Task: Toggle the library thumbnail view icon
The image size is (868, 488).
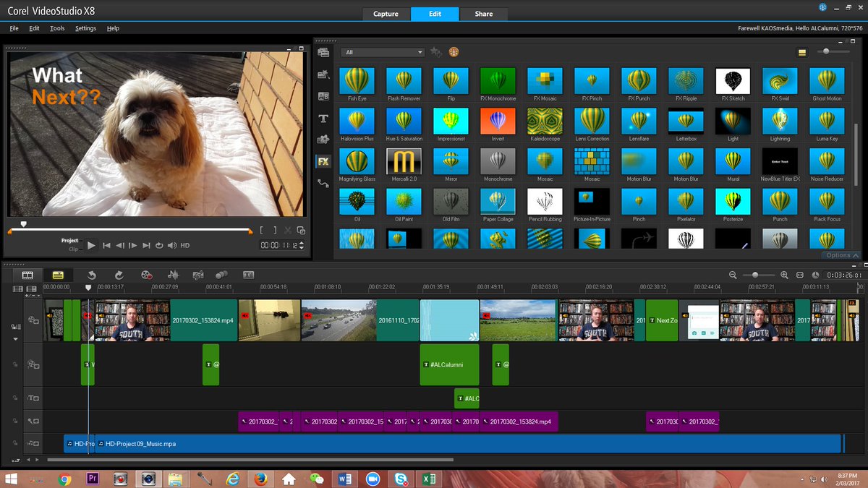Action: tap(801, 52)
